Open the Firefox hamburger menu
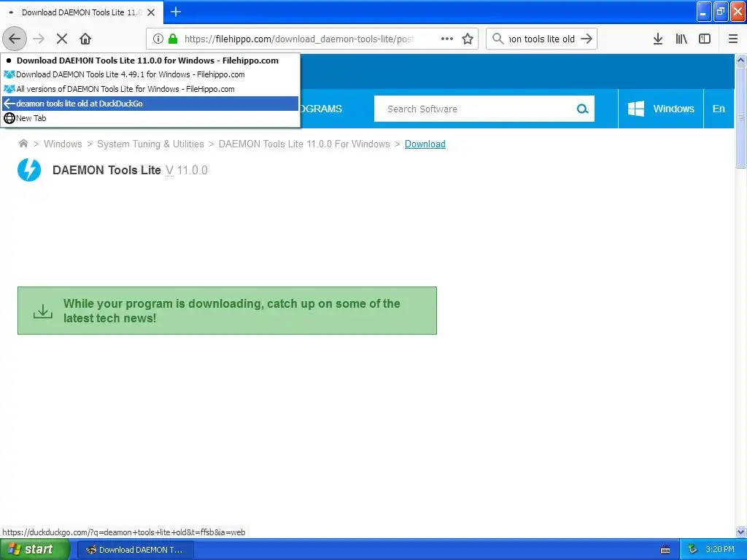This screenshot has width=747, height=560. click(733, 39)
